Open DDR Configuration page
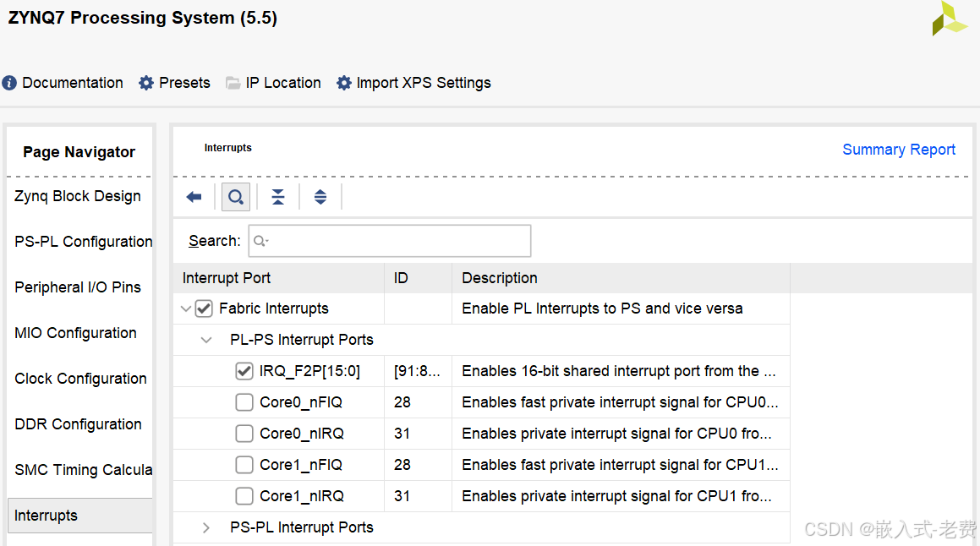 [x=78, y=424]
